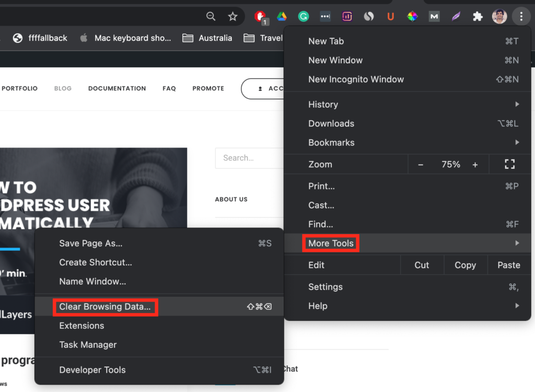Increase zoom with the plus button
This screenshot has width=535, height=392.
pos(475,165)
